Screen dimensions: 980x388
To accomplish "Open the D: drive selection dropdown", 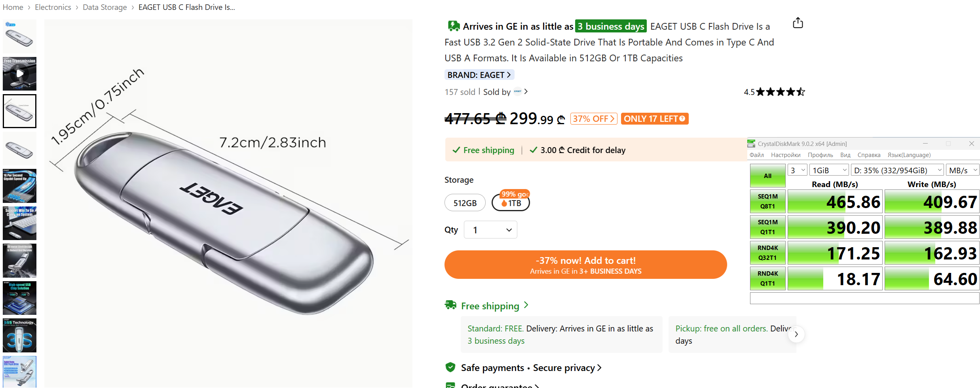I will 897,170.
